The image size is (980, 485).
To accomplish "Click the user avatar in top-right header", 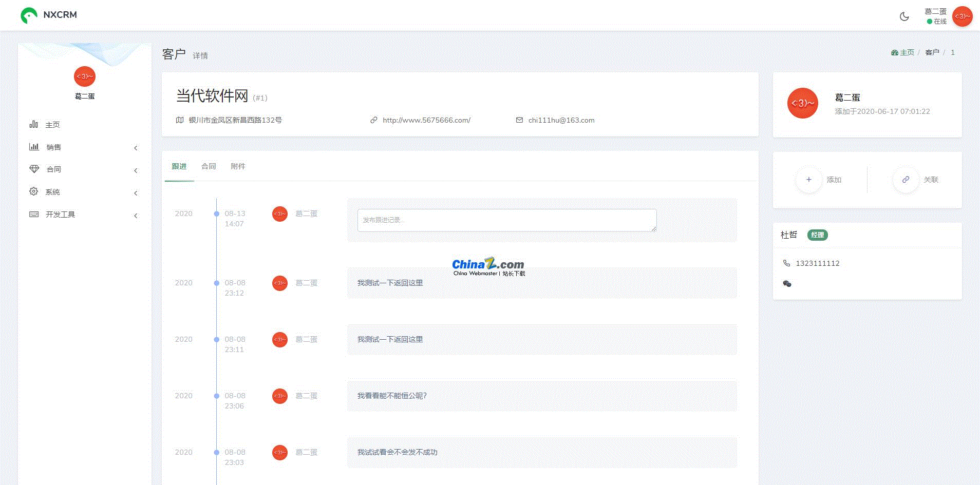I will click(x=962, y=16).
